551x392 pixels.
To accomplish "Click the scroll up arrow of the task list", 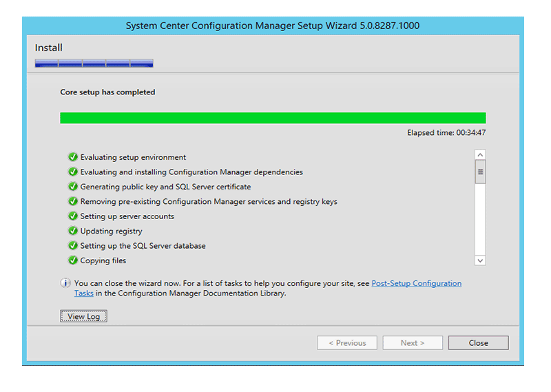I will (480, 155).
